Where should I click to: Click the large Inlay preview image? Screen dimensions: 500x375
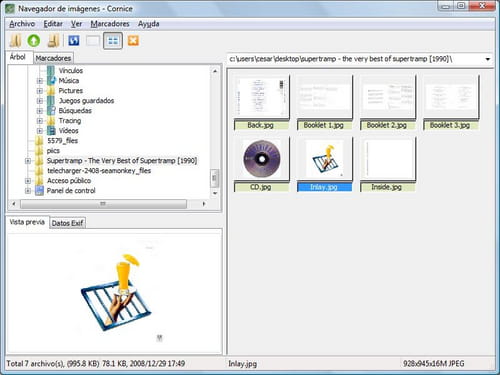116,292
